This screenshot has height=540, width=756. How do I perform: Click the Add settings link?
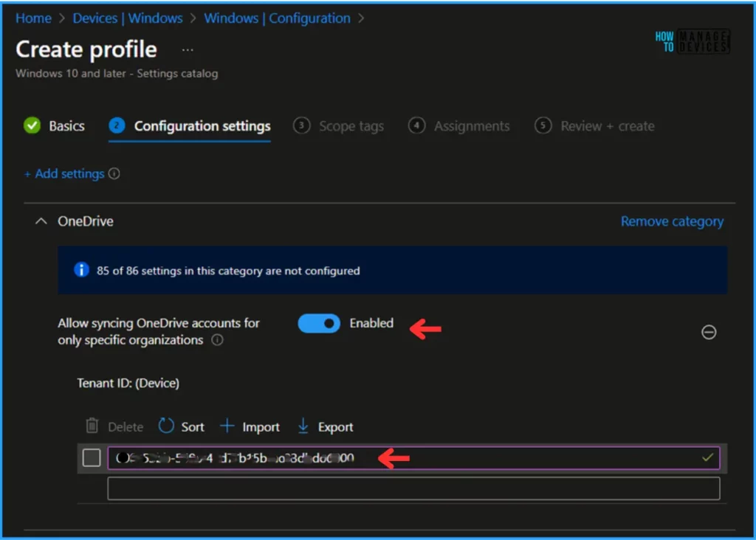[64, 173]
